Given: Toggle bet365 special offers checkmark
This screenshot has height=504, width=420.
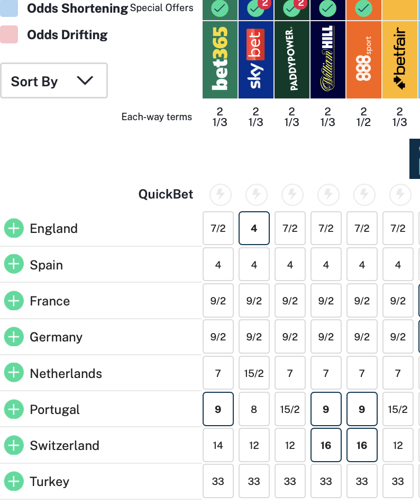Looking at the screenshot, I should 220,8.
